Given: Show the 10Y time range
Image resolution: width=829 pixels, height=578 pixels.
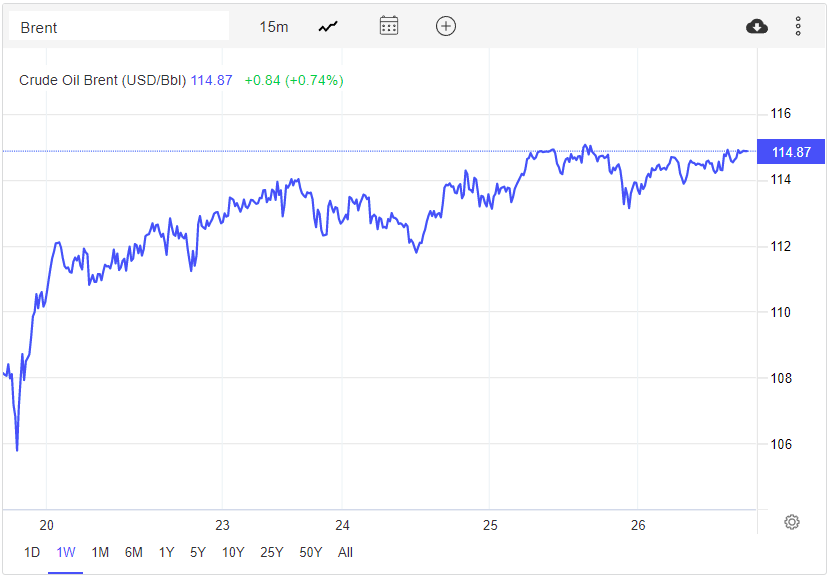Looking at the screenshot, I should [233, 552].
